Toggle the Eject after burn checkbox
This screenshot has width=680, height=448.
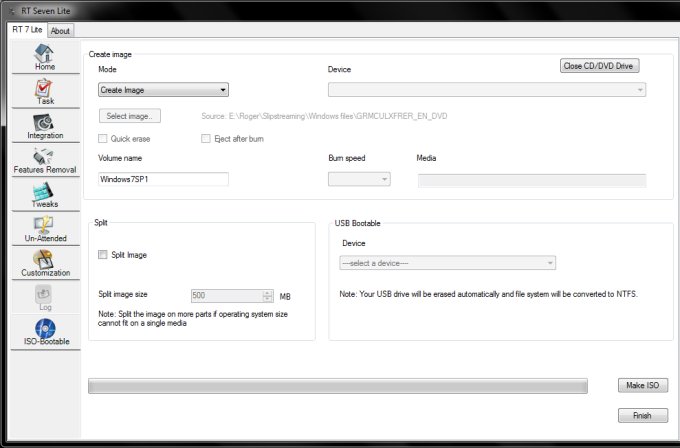(206, 139)
